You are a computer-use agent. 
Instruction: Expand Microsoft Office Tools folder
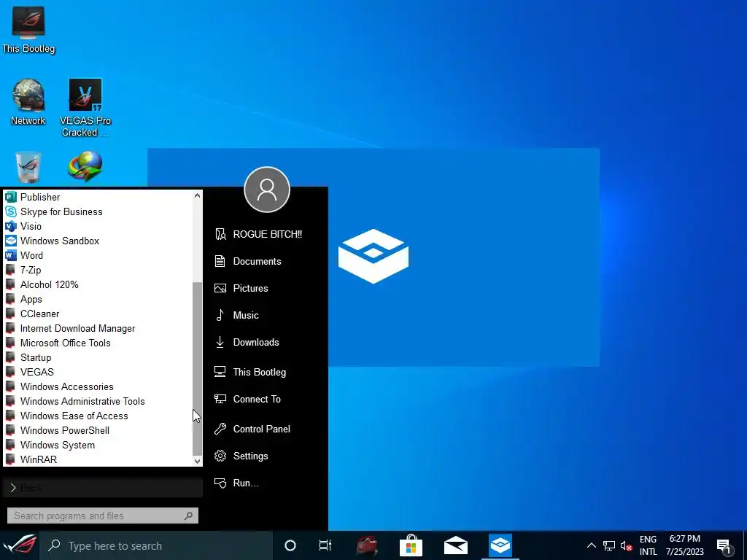coord(98,343)
